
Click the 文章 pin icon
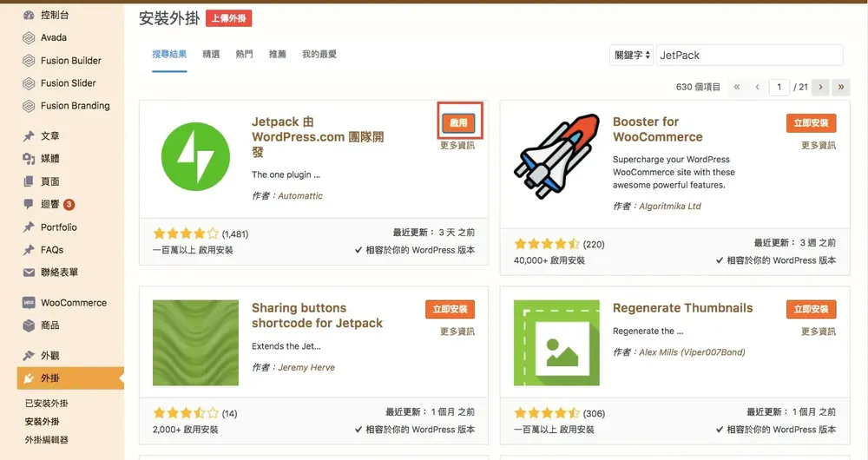(x=29, y=136)
